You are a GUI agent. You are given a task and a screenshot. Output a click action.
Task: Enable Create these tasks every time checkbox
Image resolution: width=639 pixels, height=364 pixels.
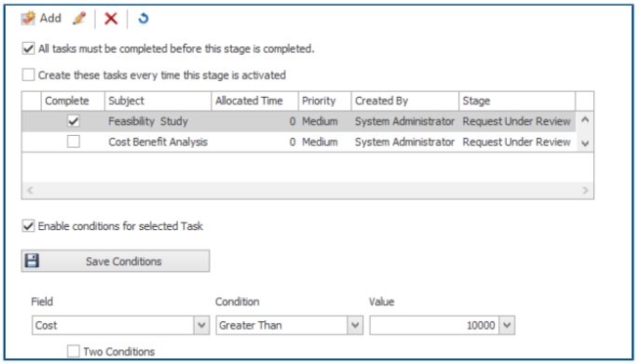coord(28,74)
